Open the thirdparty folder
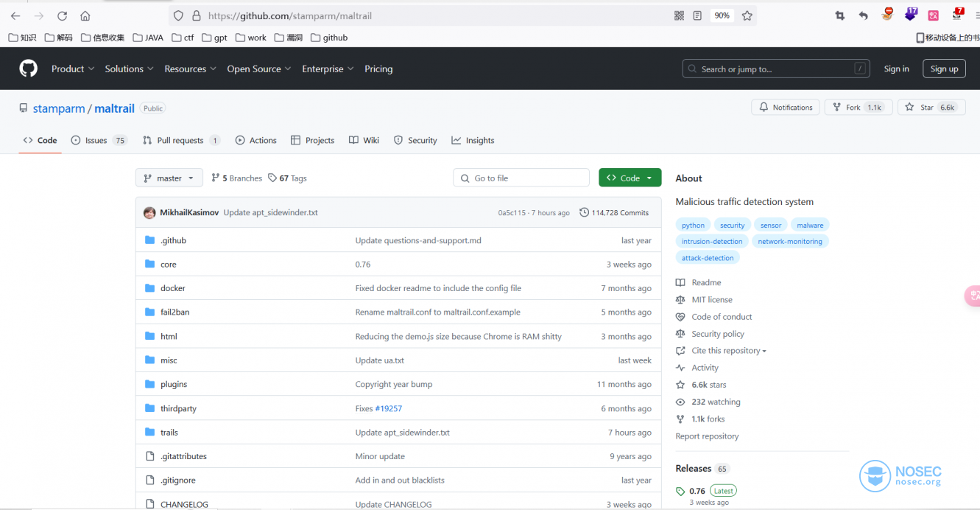 pos(178,408)
